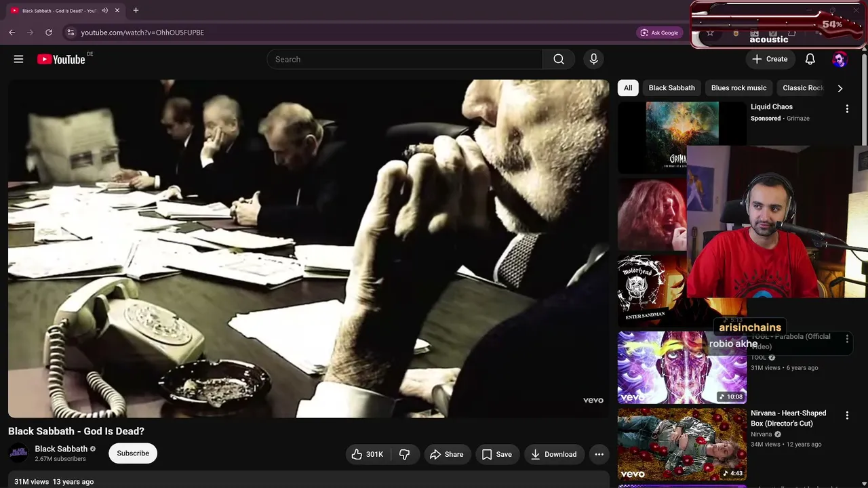This screenshot has width=868, height=488.
Task: Click the search magnifier button
Action: click(x=559, y=59)
